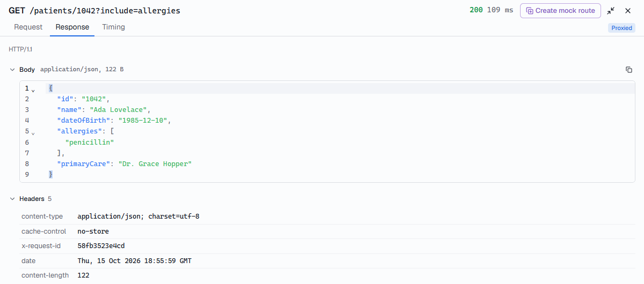Click line number 9 in gutter
Viewport: 644px width, 284px height.
tap(27, 174)
